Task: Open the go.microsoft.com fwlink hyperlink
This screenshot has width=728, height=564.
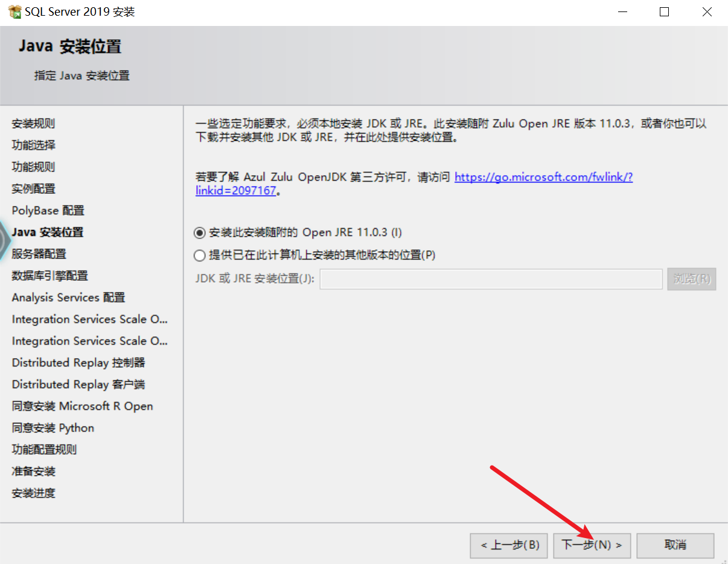Action: coord(543,177)
